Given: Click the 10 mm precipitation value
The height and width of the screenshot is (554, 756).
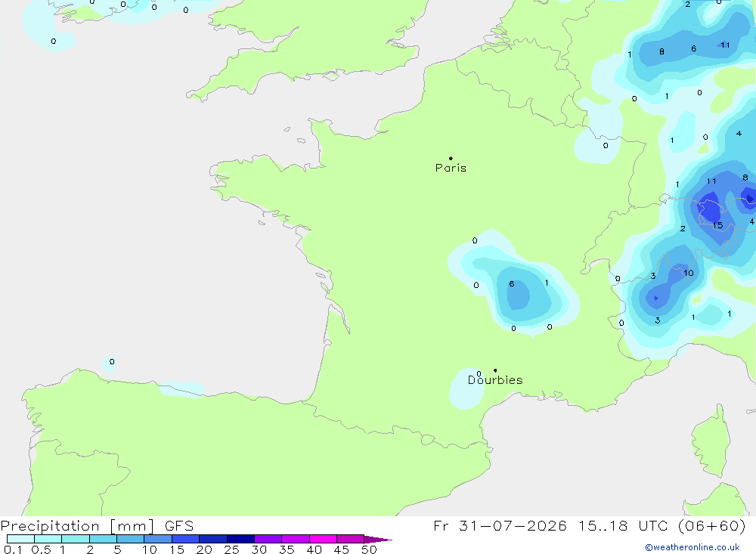Looking at the screenshot, I should click(689, 273).
